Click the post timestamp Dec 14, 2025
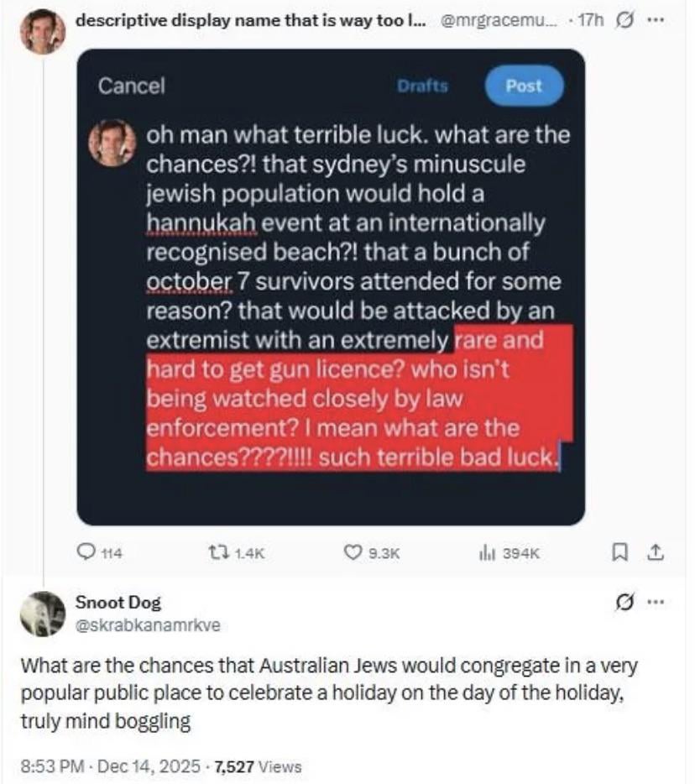 point(165,765)
